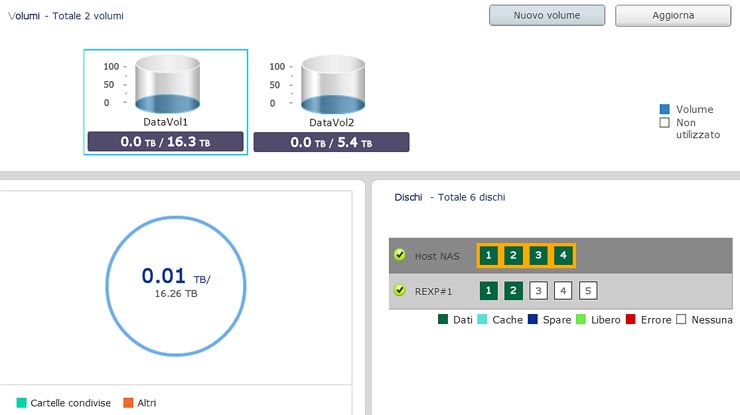Select Host NAS disk 4

(x=563, y=256)
